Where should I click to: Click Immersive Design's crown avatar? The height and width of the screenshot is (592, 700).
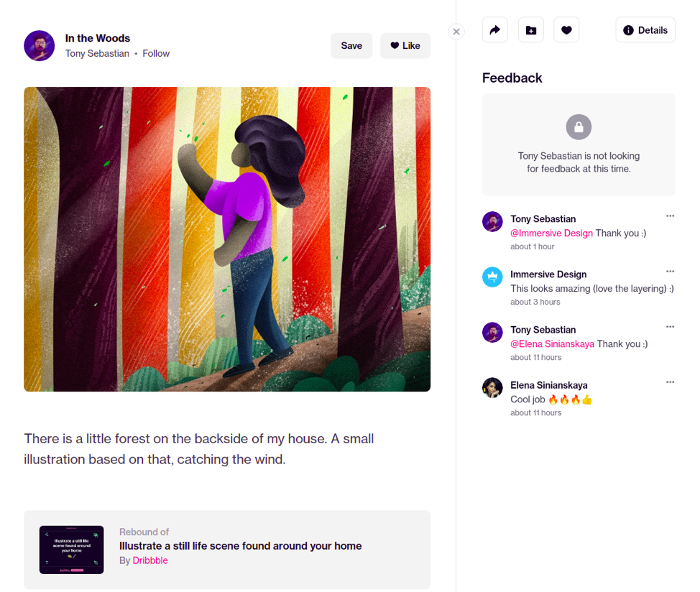(492, 277)
